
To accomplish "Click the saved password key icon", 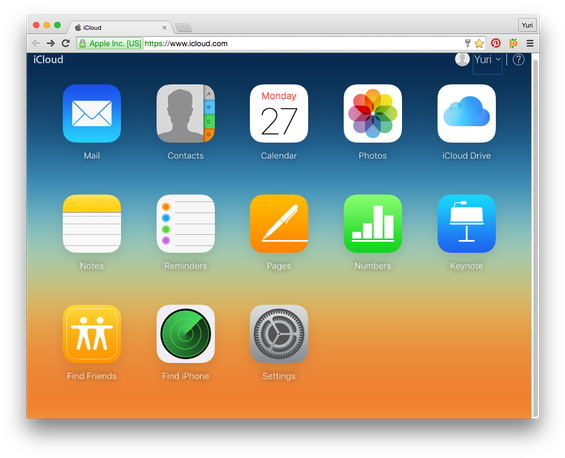I will (467, 43).
